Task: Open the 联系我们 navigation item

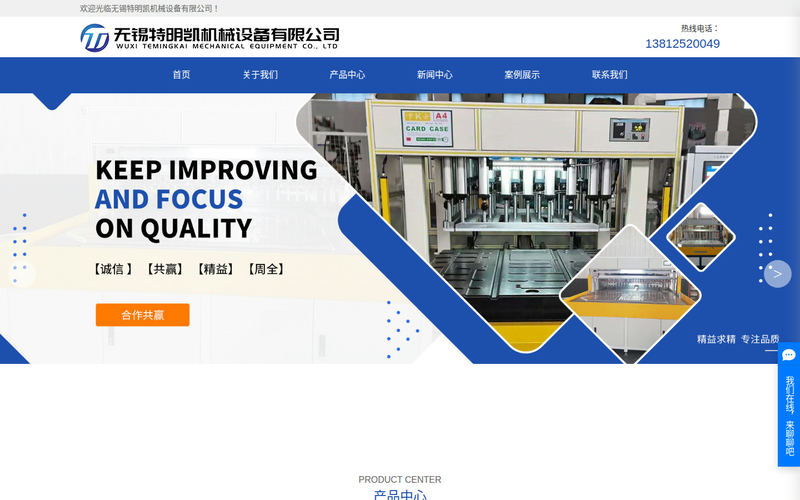Action: pos(610,75)
